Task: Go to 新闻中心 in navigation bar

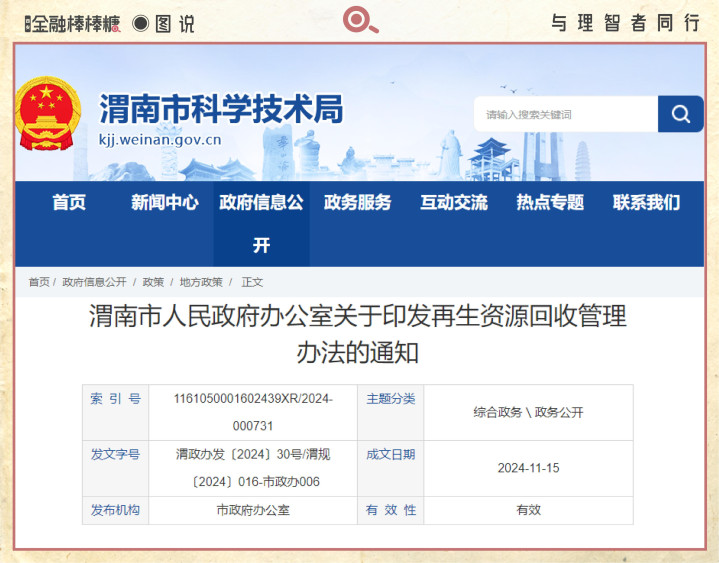Action: click(165, 202)
